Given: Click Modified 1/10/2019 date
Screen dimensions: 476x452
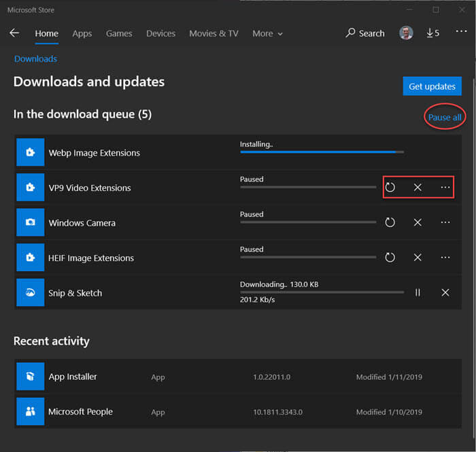Looking at the screenshot, I should tap(389, 412).
